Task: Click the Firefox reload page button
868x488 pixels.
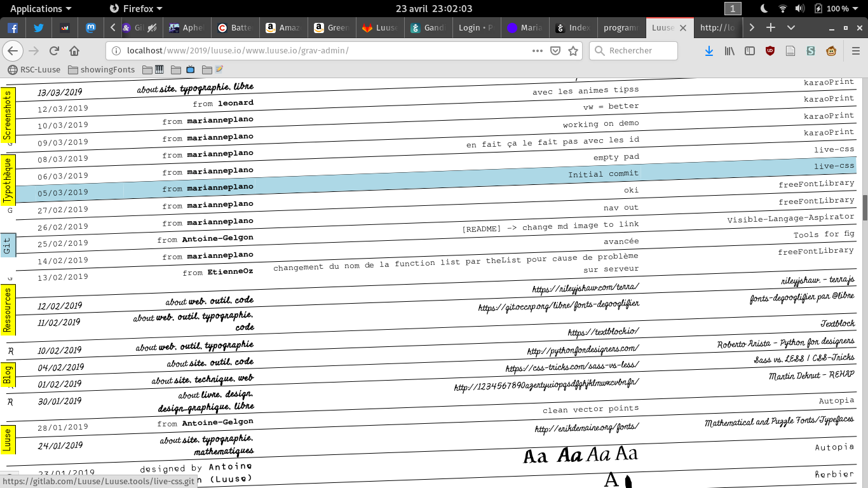Action: [x=54, y=51]
